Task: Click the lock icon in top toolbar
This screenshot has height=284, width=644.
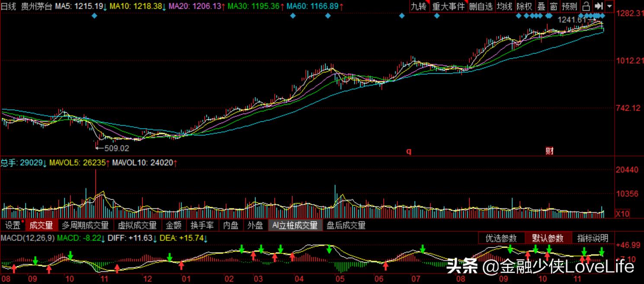Action: (586, 6)
